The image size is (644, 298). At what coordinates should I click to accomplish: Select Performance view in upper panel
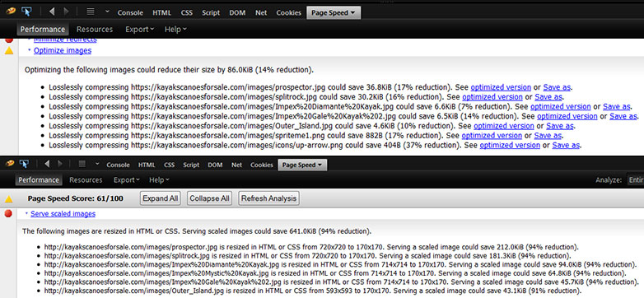43,29
